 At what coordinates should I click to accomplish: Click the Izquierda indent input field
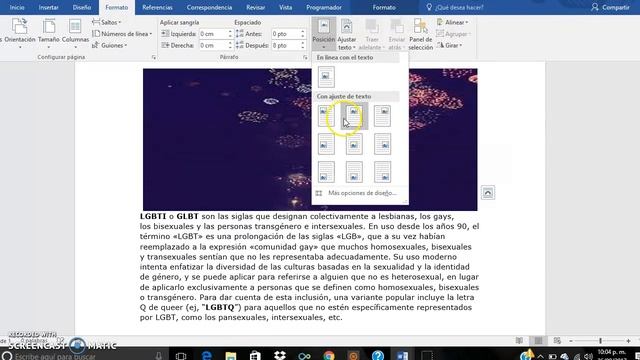tap(212, 34)
